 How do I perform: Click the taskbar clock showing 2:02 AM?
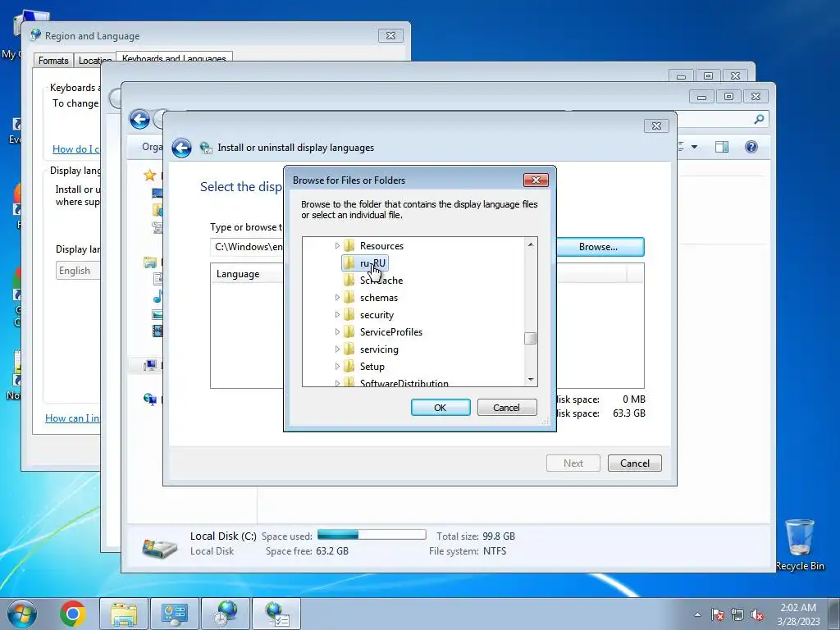click(798, 614)
